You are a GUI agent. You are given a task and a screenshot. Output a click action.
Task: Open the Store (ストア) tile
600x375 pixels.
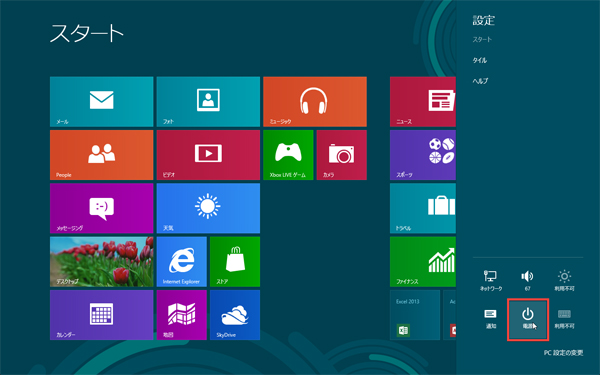click(x=235, y=262)
